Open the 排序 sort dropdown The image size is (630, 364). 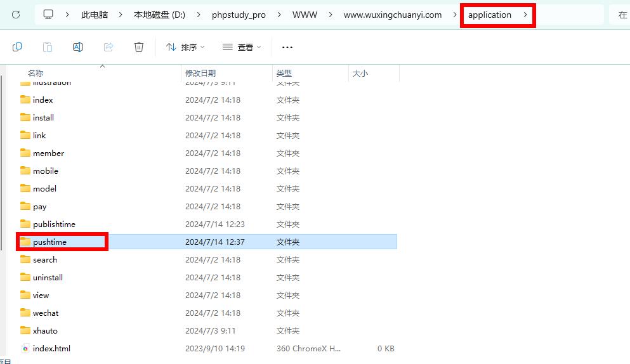click(x=185, y=47)
